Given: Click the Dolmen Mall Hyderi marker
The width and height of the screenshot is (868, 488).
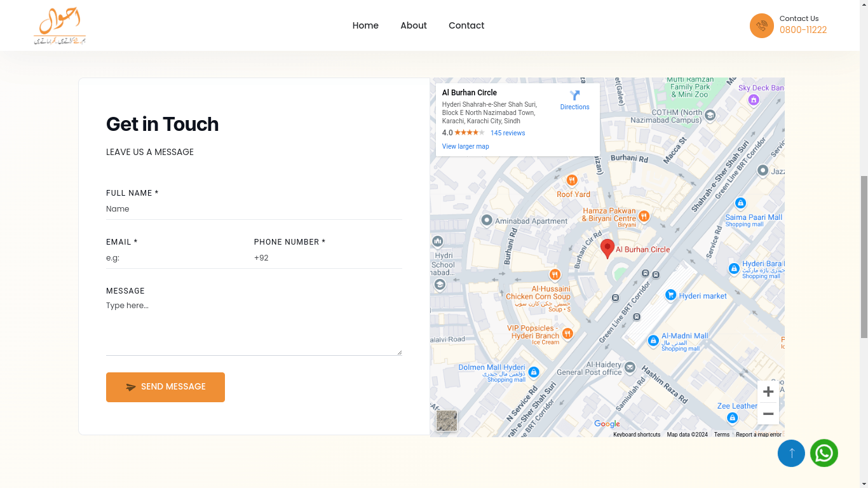Looking at the screenshot, I should coord(534,372).
